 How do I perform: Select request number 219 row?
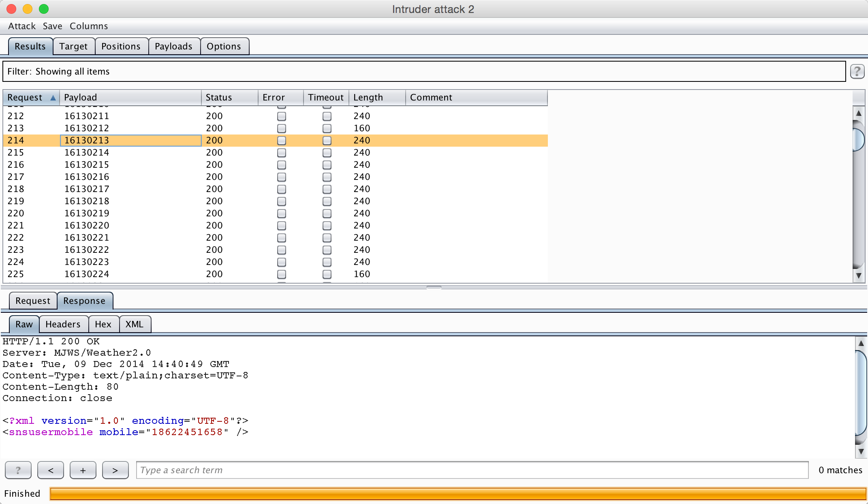click(x=276, y=201)
